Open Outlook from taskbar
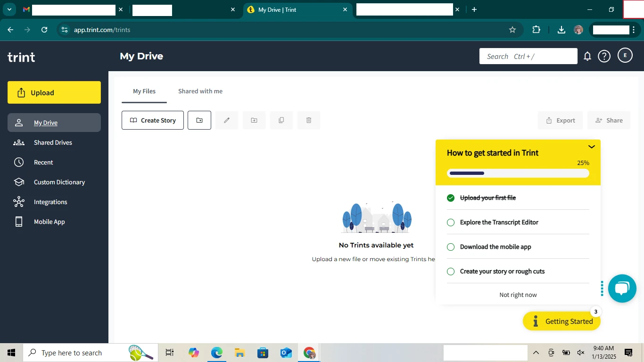 tap(286, 353)
